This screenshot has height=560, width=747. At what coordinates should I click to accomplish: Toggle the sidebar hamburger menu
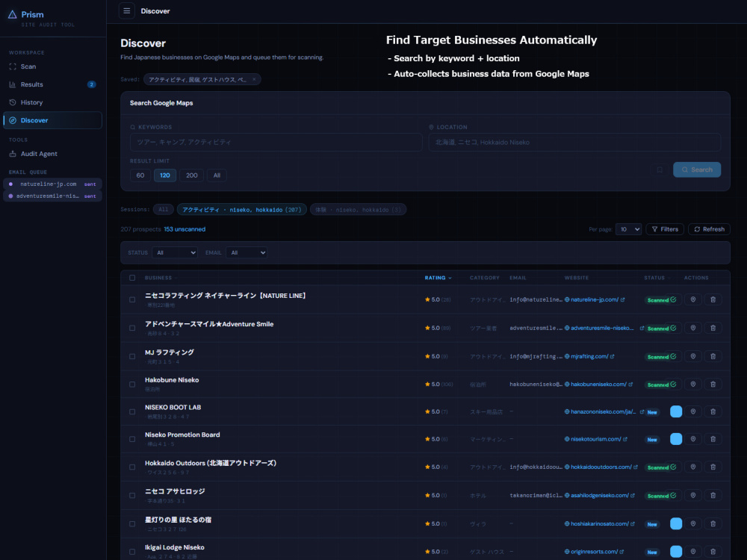(x=127, y=11)
